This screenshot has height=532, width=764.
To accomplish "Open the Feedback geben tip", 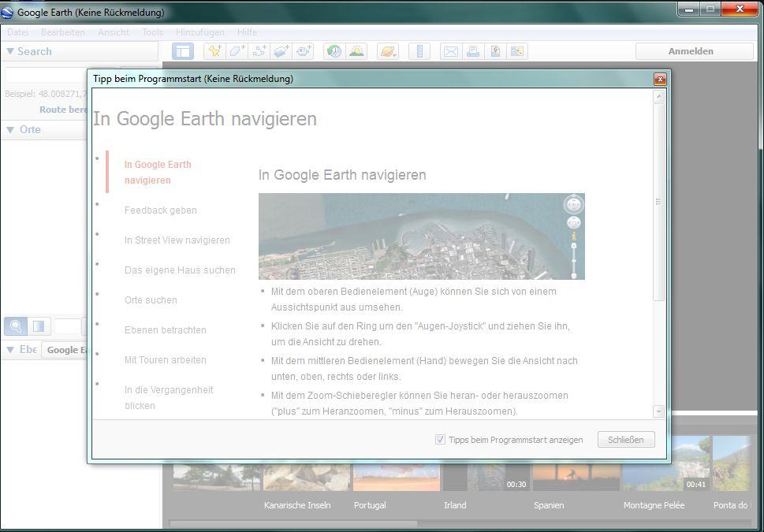I will tap(161, 210).
